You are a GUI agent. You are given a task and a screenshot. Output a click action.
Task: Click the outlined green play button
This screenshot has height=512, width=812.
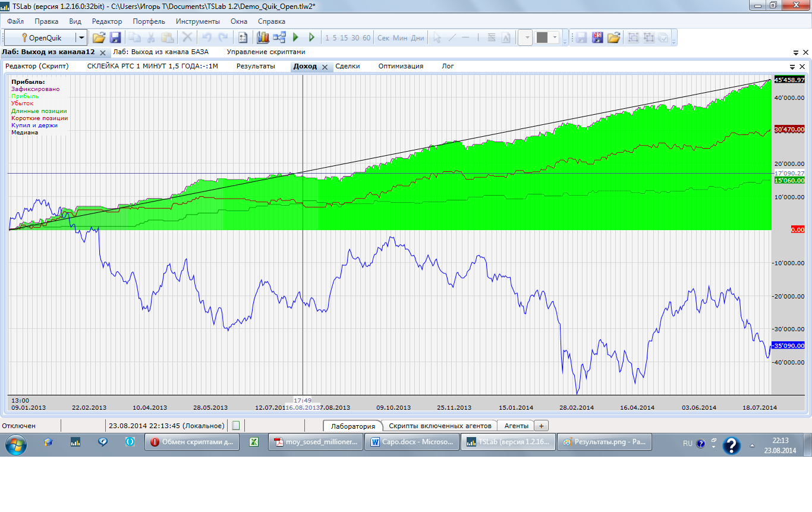point(311,37)
